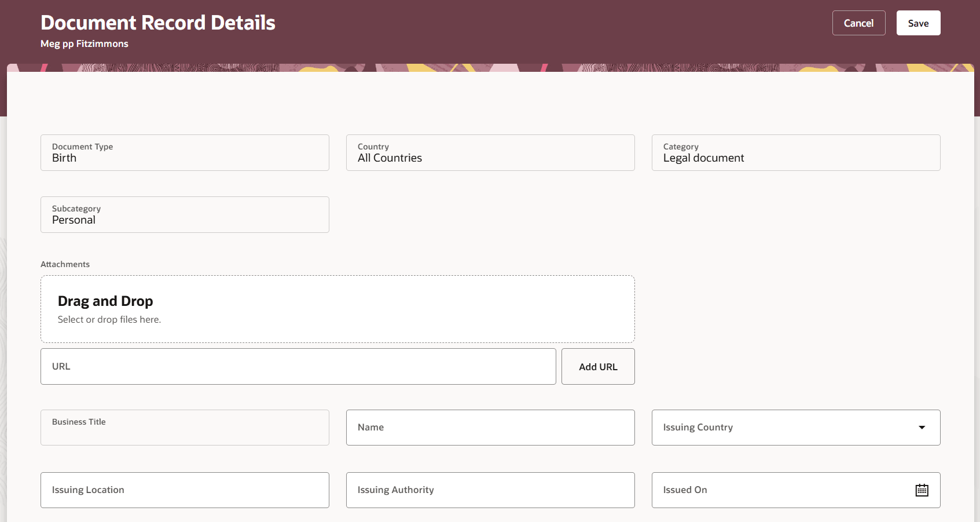Click the Meg pp Fitzimmons name label

[84, 43]
